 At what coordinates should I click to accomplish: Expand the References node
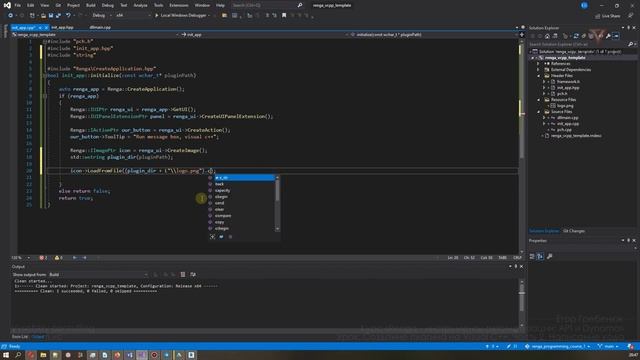538,64
